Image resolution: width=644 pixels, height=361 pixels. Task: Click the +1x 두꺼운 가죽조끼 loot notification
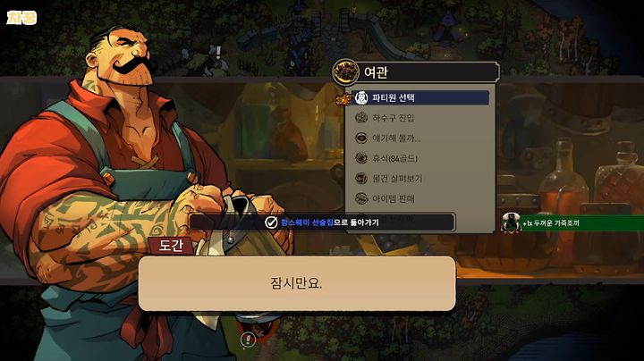[572, 223]
